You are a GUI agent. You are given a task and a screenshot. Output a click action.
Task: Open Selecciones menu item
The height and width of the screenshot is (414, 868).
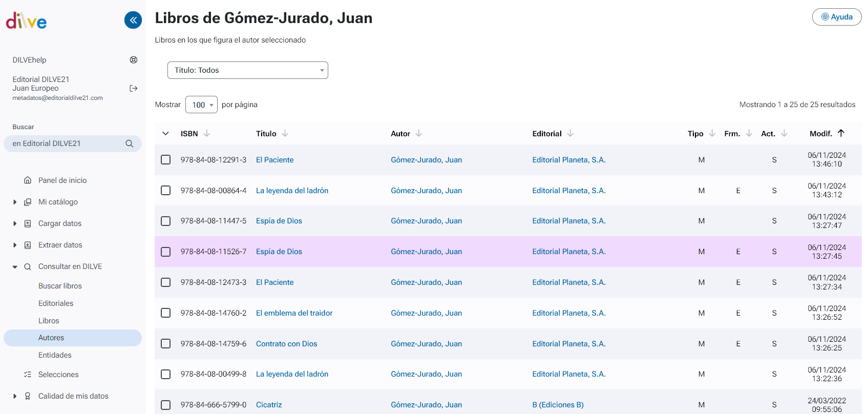pyautogui.click(x=58, y=375)
